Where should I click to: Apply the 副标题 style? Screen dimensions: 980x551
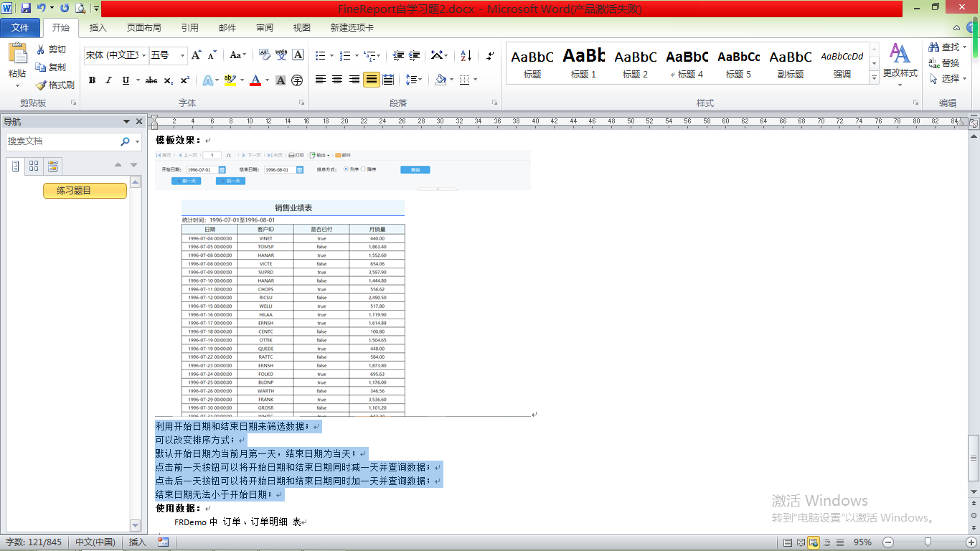[791, 63]
